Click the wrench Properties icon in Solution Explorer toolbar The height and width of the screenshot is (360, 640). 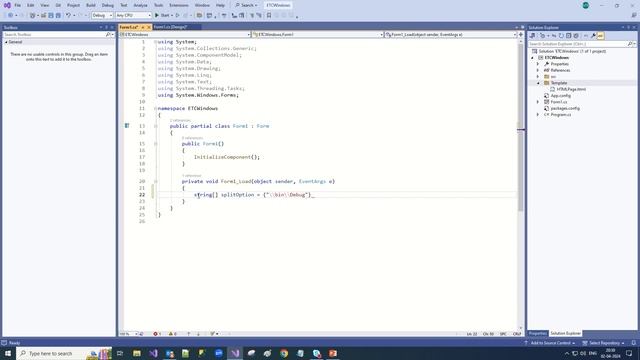click(x=593, y=36)
